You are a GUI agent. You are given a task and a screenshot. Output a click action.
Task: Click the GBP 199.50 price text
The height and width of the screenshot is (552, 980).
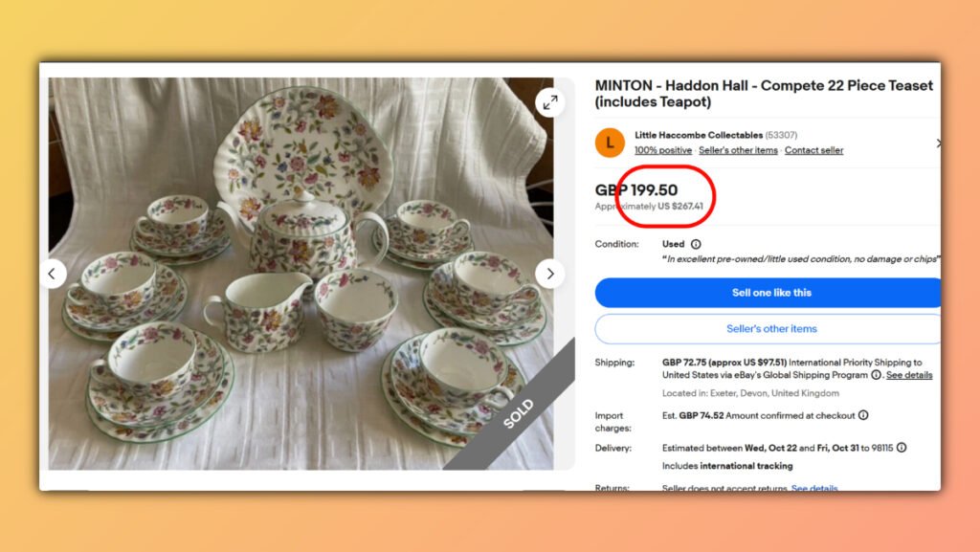tap(636, 190)
